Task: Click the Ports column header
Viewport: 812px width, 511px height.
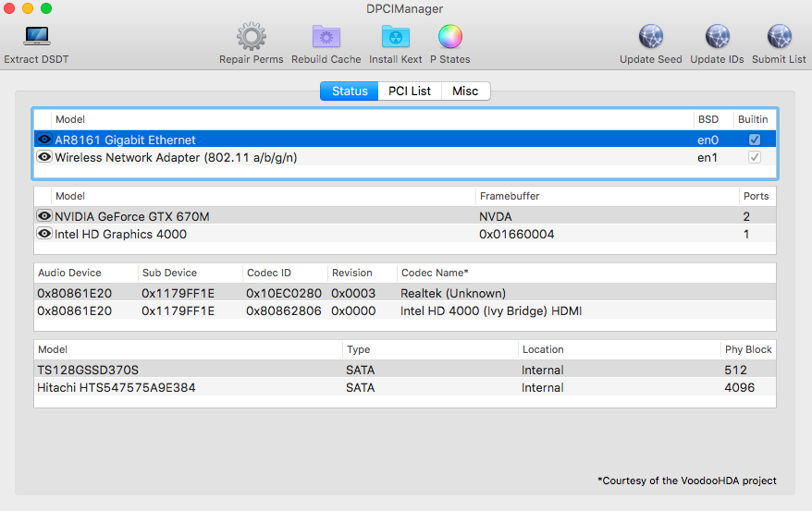Action: pos(757,196)
